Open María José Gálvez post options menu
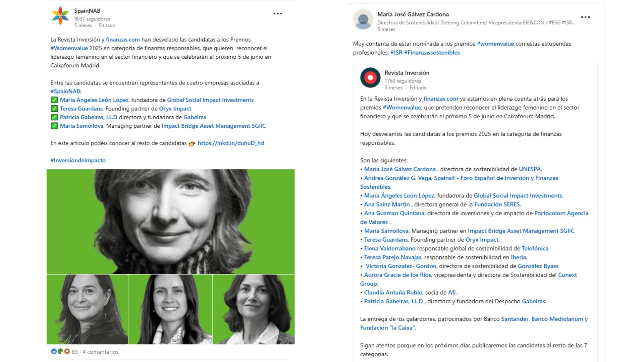Screen dimensions: 644x362 [585, 17]
